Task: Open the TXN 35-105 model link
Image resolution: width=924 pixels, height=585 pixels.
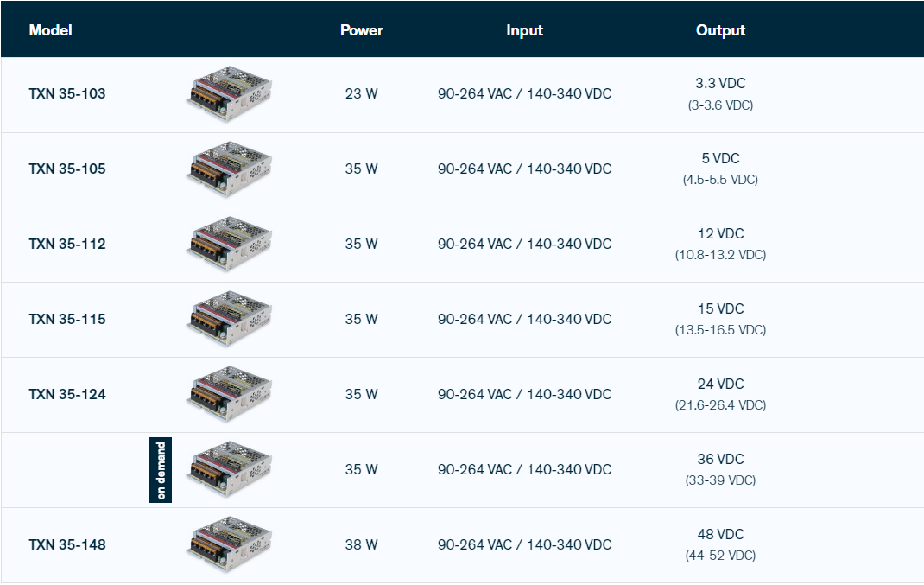Action: pos(67,169)
